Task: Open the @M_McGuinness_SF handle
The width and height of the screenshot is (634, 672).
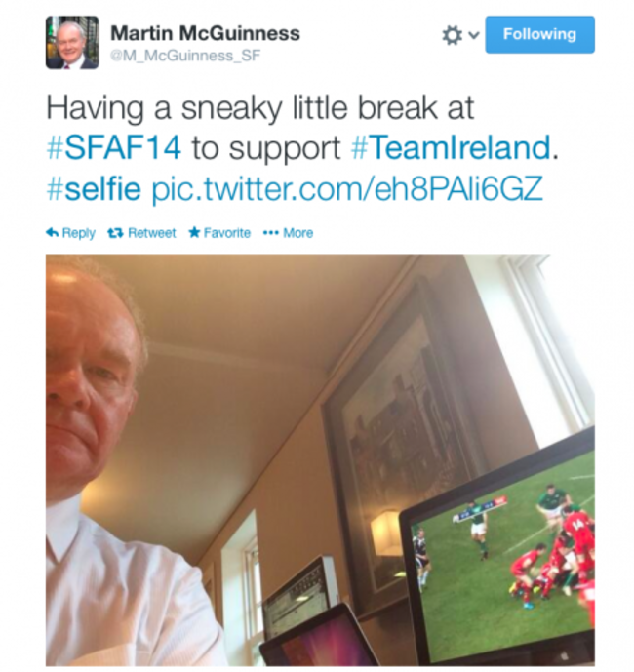Action: click(x=185, y=56)
